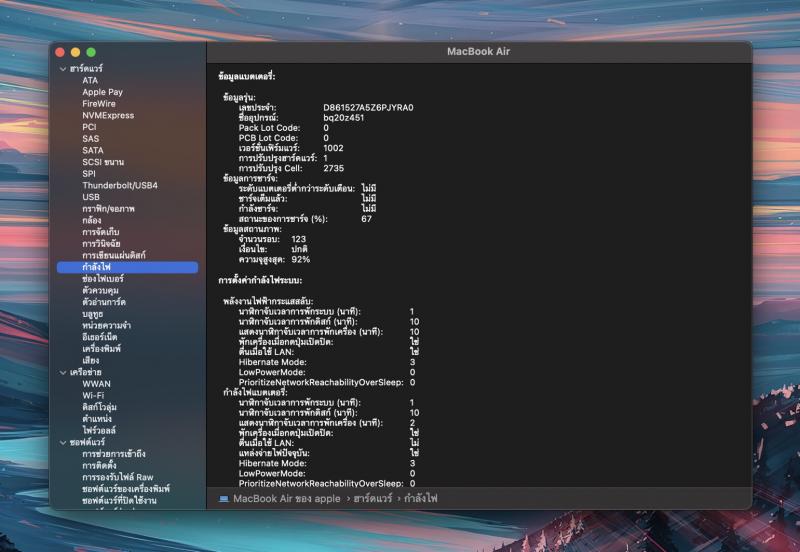Select การรองรับไฟล์ Raw item
The height and width of the screenshot is (552, 800).
coord(118,478)
